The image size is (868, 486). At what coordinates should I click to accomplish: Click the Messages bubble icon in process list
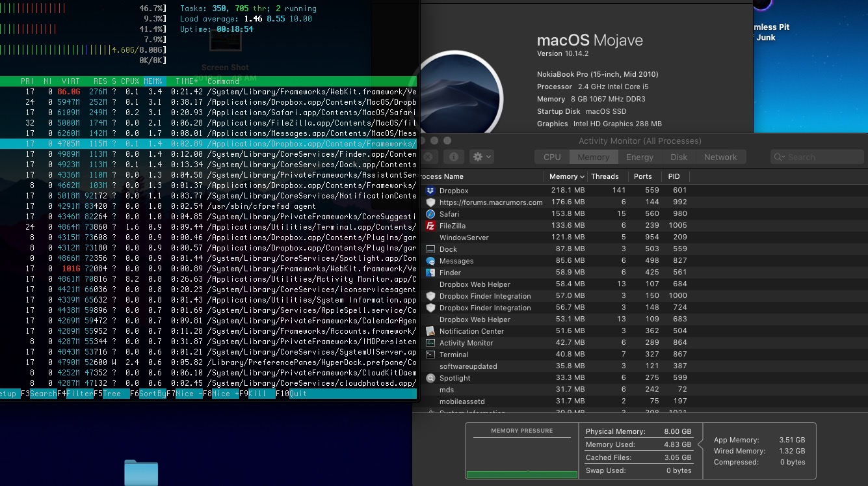(430, 261)
